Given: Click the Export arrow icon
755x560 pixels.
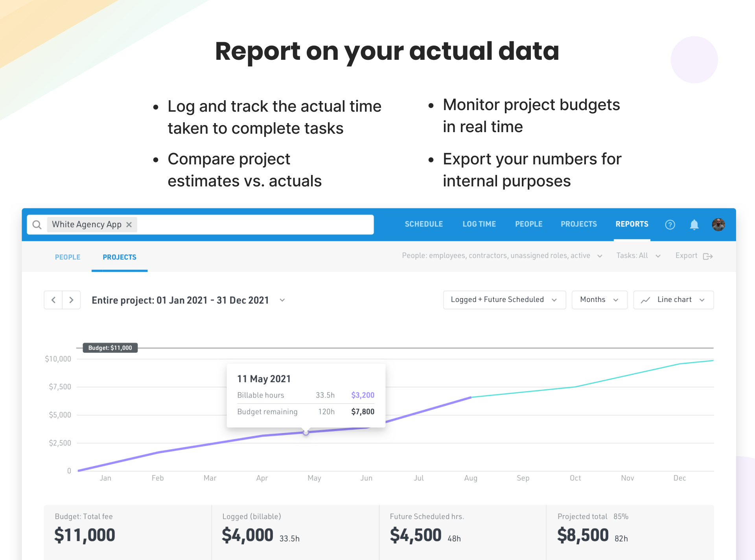Looking at the screenshot, I should click(707, 256).
